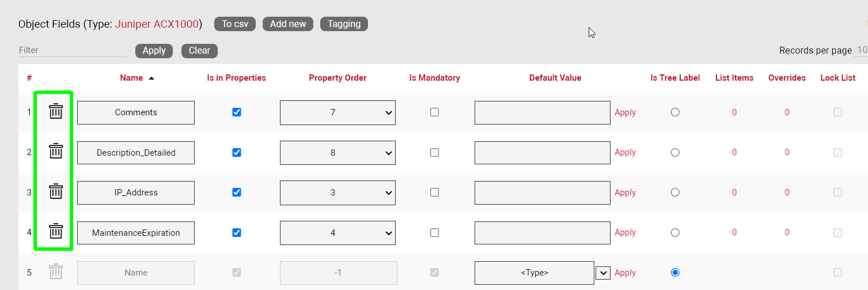The image size is (868, 290).
Task: Sort by Is Mandatory column header
Action: point(434,78)
